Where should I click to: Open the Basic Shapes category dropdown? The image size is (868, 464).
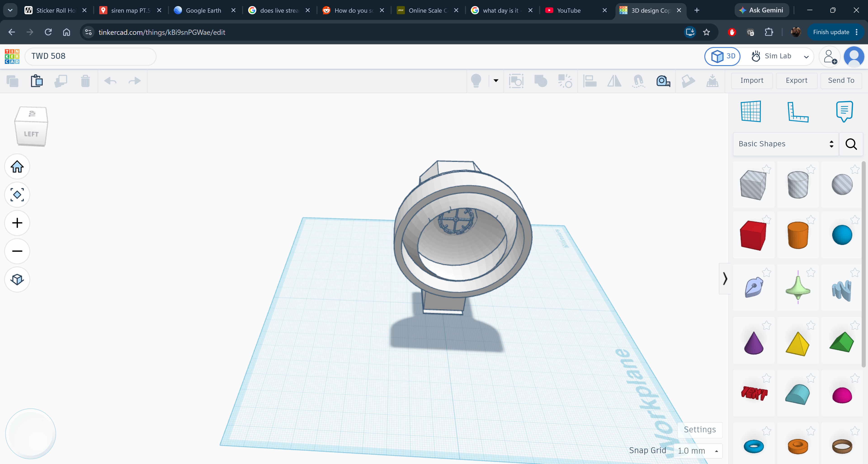[785, 144]
